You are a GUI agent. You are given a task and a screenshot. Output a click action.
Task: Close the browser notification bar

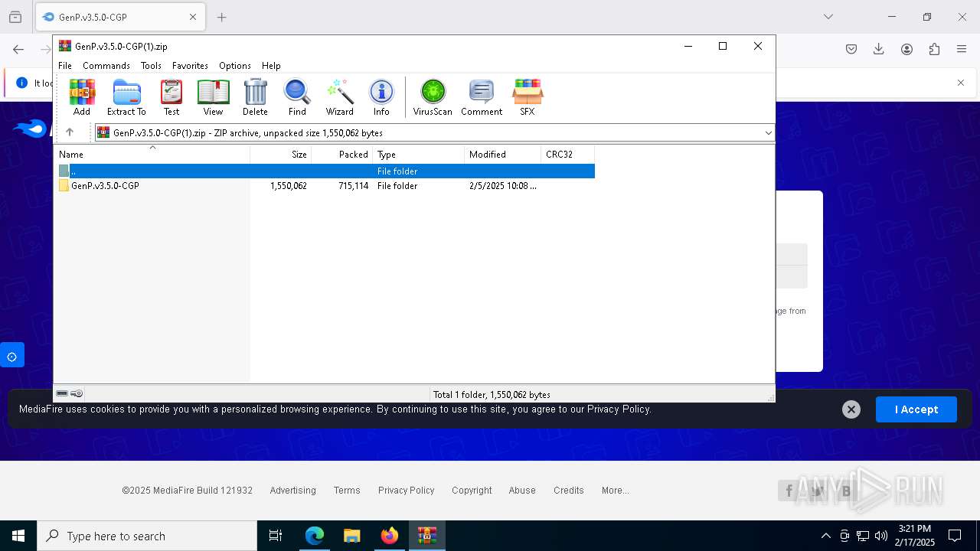pyautogui.click(x=961, y=83)
